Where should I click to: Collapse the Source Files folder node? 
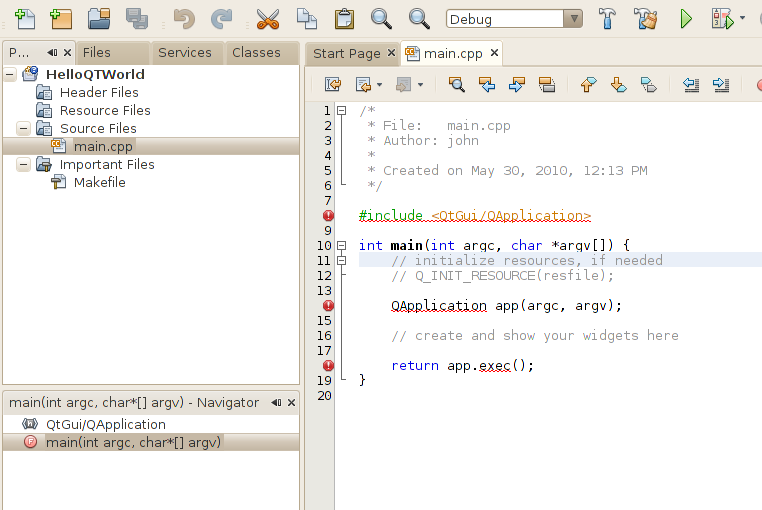tap(23, 128)
